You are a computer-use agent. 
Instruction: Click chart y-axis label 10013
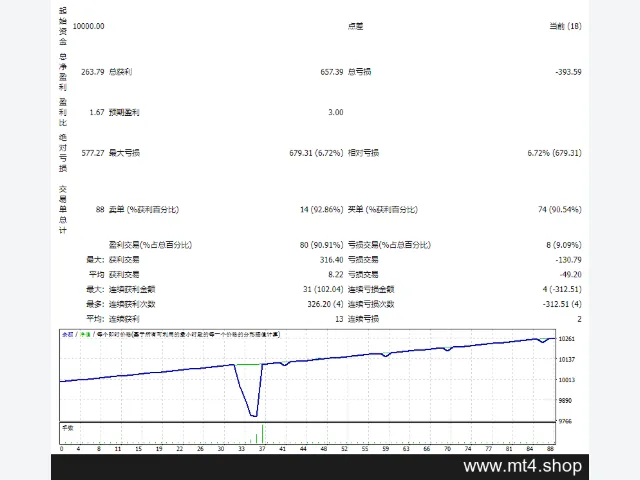(x=566, y=380)
